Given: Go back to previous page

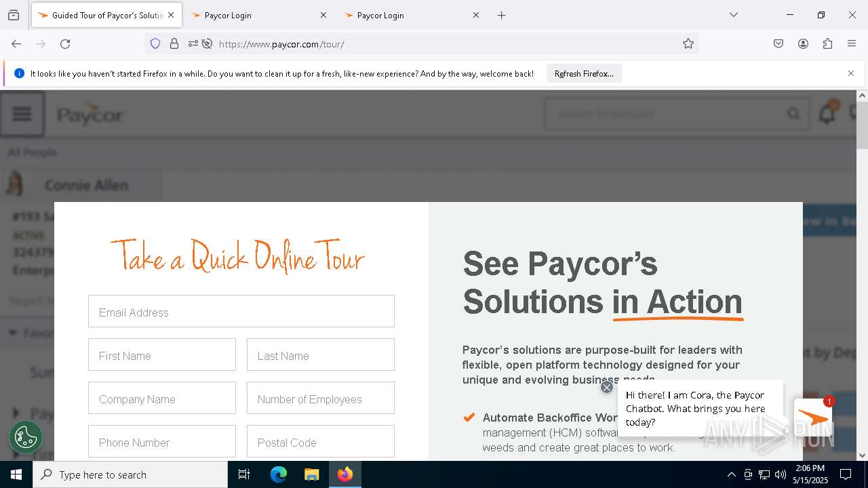Looking at the screenshot, I should [16, 43].
